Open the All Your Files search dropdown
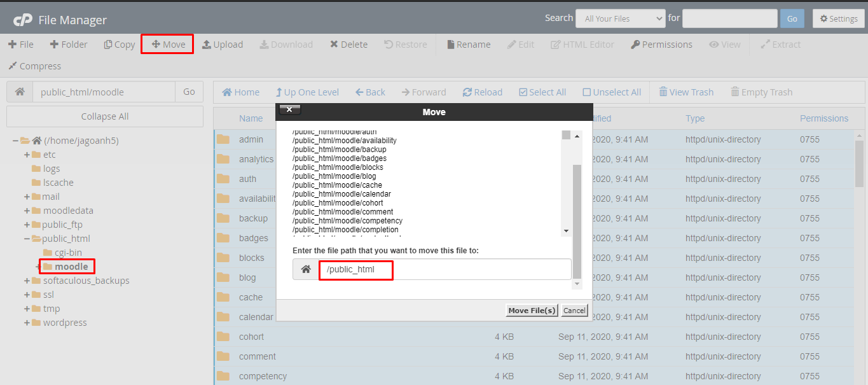Viewport: 868px width, 385px height. pos(621,18)
